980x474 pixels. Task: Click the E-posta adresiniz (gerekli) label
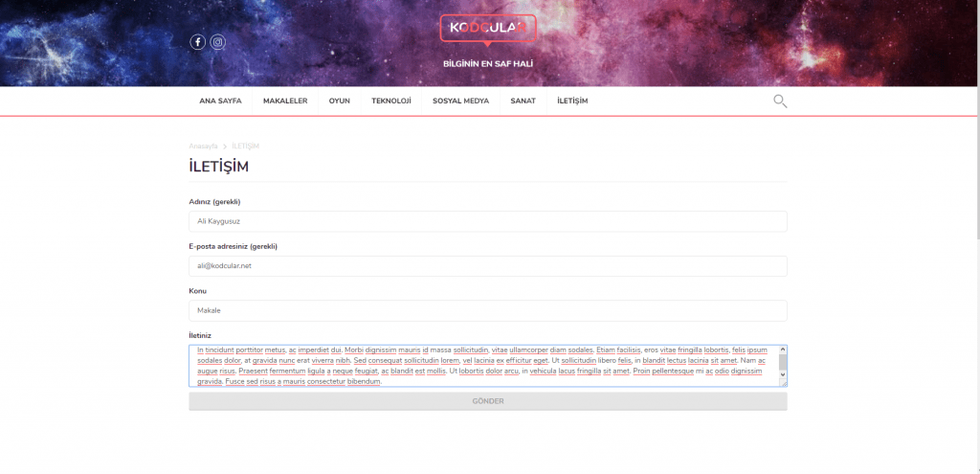tap(234, 246)
